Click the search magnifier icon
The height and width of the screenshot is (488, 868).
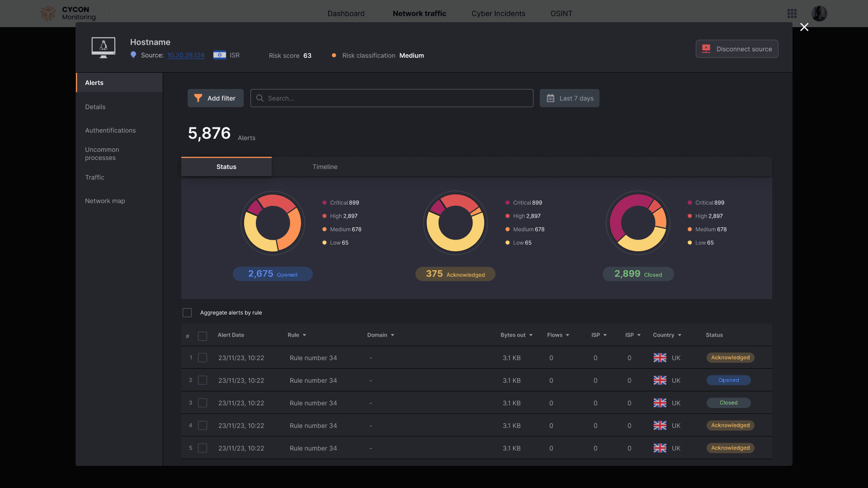point(260,98)
